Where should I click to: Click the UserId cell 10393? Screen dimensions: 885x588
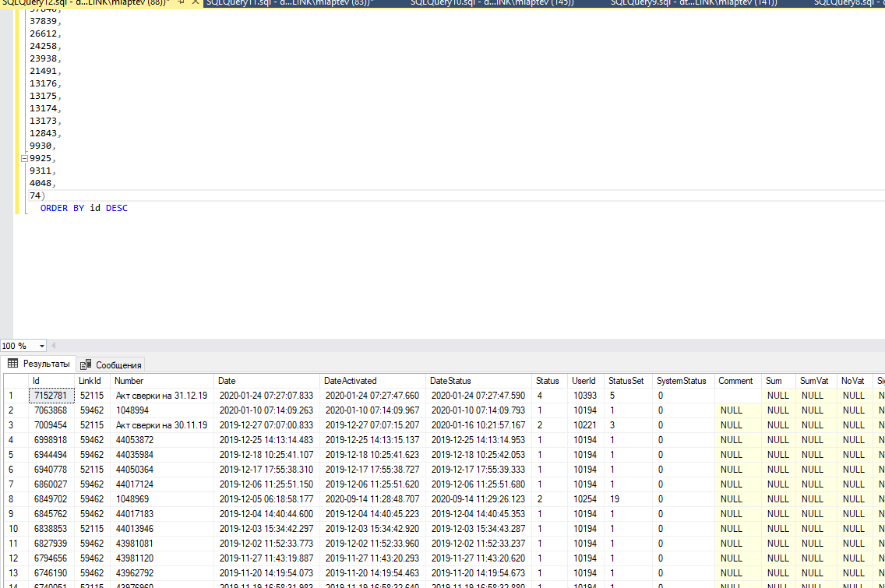pos(586,396)
